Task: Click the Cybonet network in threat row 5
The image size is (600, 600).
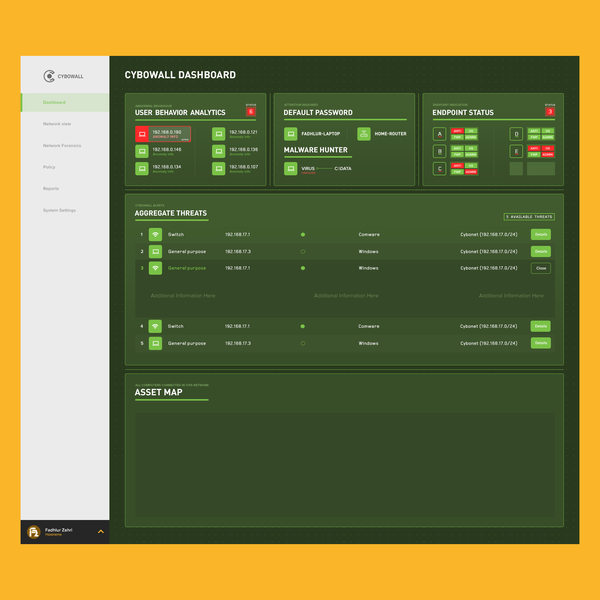Action: [x=489, y=343]
